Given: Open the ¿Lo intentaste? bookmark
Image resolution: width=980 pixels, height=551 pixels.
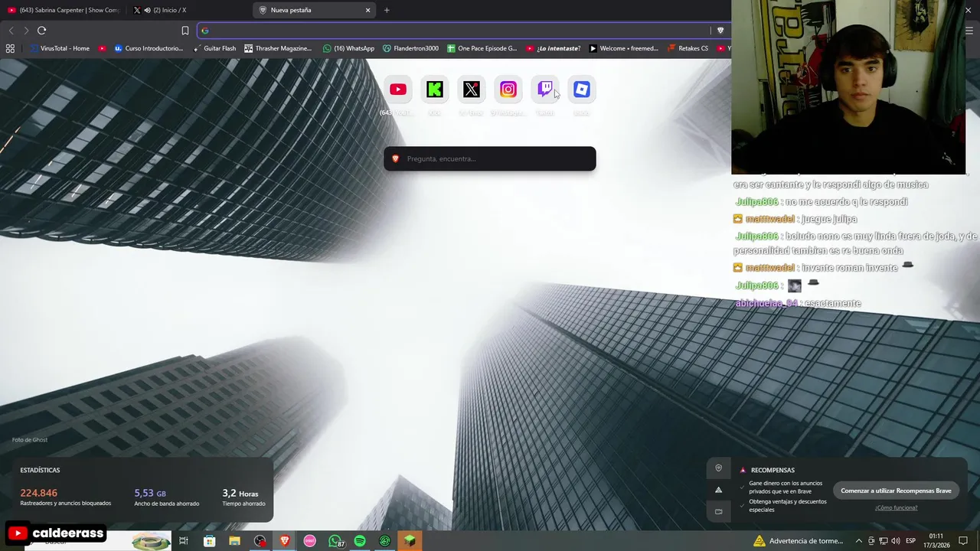Looking at the screenshot, I should 553,48.
